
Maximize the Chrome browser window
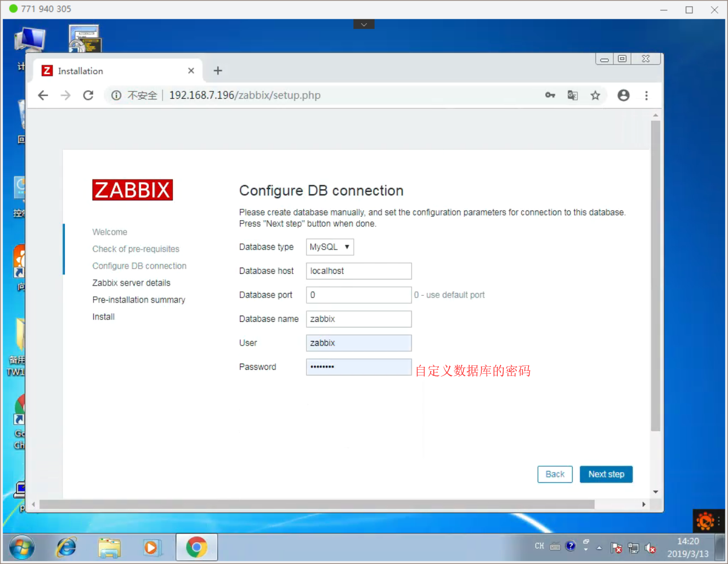coord(622,59)
